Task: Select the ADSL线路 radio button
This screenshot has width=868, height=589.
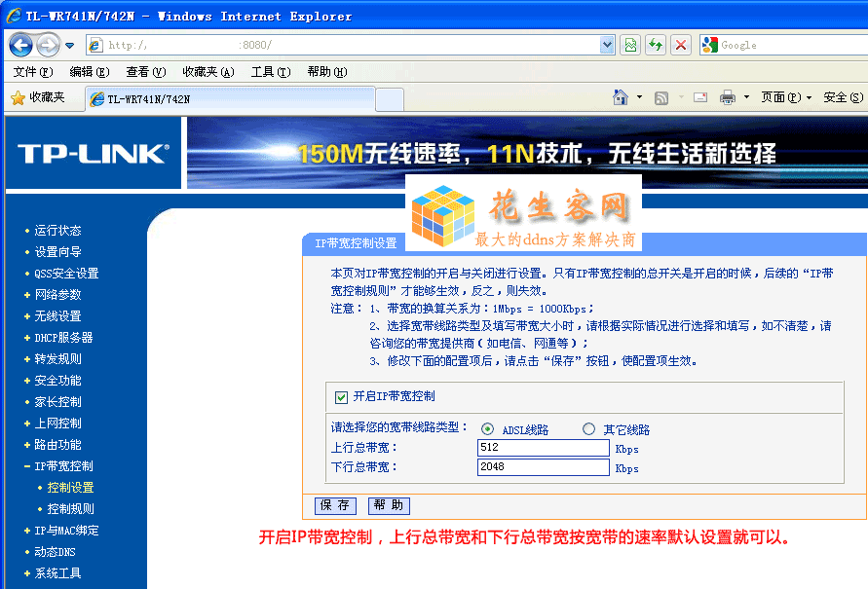Action: [x=487, y=429]
